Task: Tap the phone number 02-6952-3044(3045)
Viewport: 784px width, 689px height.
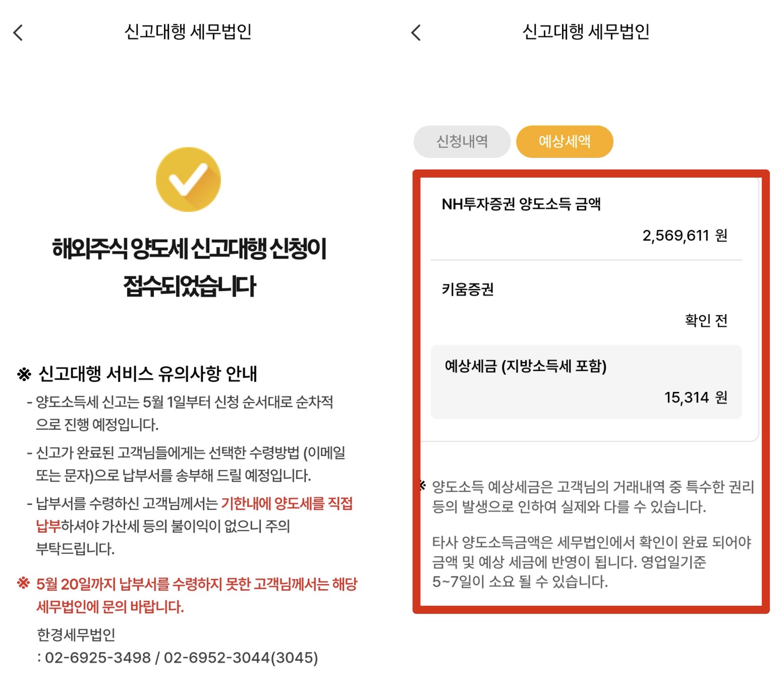Action: click(241, 658)
